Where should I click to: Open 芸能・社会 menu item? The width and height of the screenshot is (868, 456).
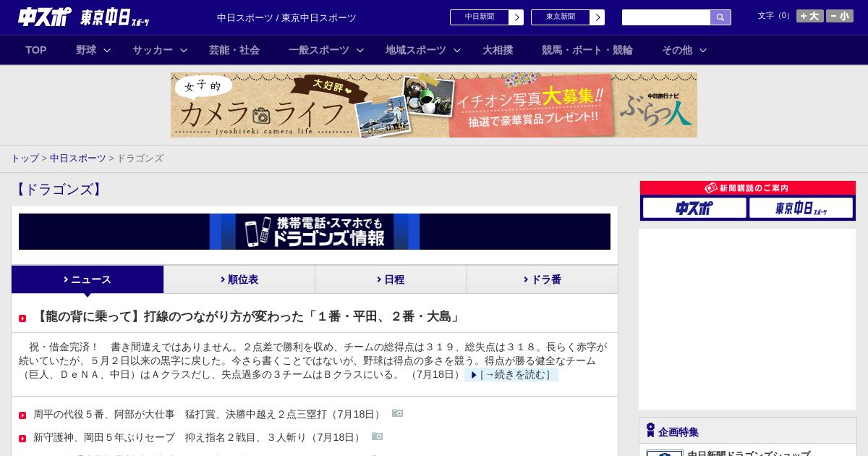pyautogui.click(x=234, y=50)
